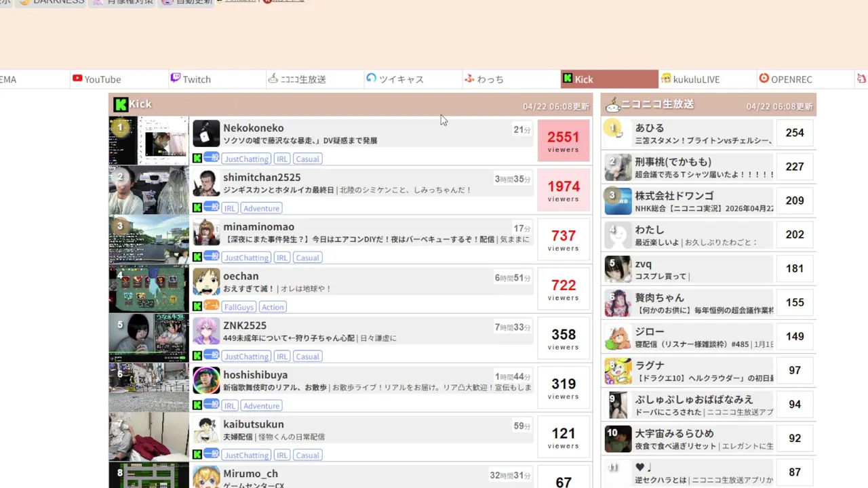Open あひる's avatar in niconico list
Viewport: 868px width, 488px height.
pos(618,133)
